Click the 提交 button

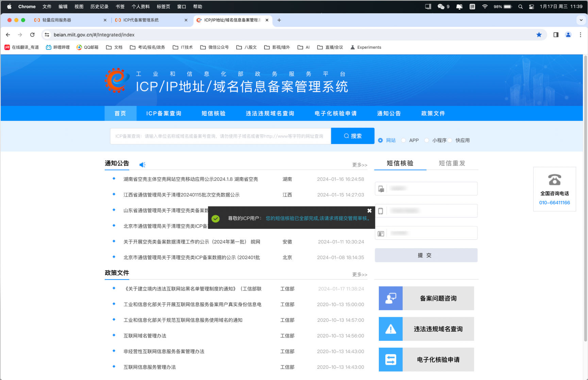[426, 255]
